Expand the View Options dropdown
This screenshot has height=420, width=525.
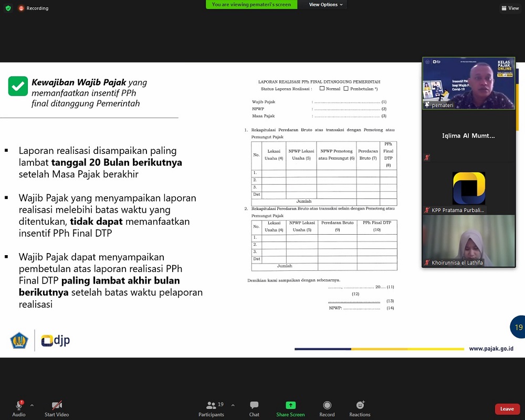coord(325,5)
